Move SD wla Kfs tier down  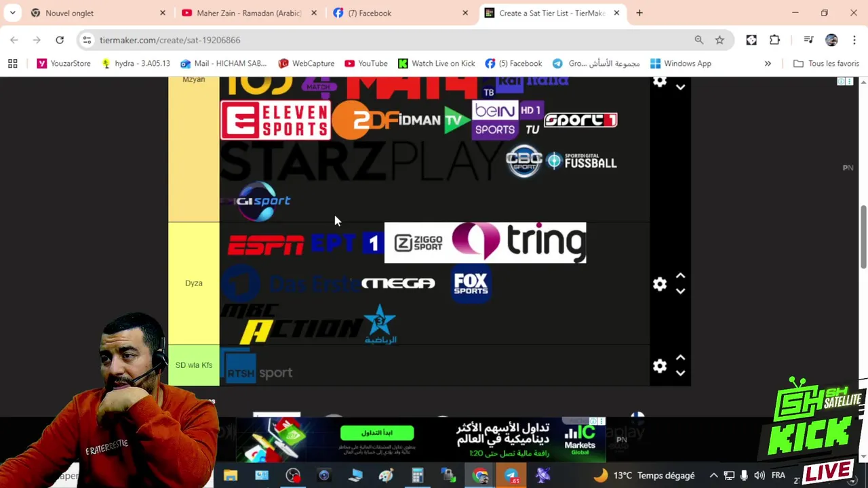click(x=680, y=373)
